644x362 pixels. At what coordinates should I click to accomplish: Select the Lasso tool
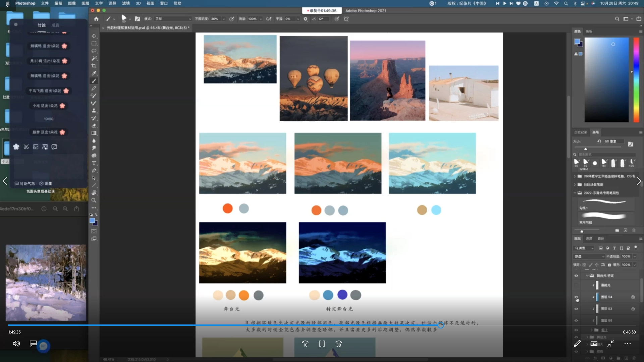point(94,51)
